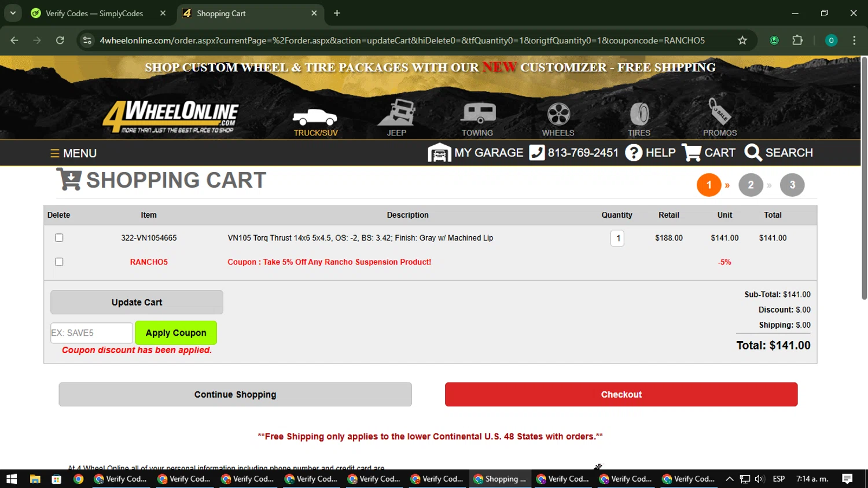Open the Help question mark icon
The height and width of the screenshot is (488, 868).
coord(634,153)
